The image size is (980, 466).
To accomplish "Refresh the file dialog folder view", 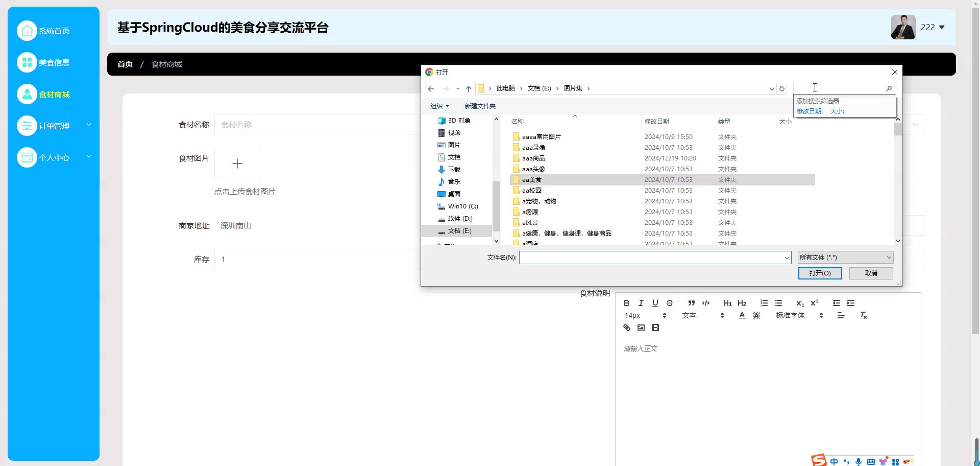I will [x=782, y=89].
